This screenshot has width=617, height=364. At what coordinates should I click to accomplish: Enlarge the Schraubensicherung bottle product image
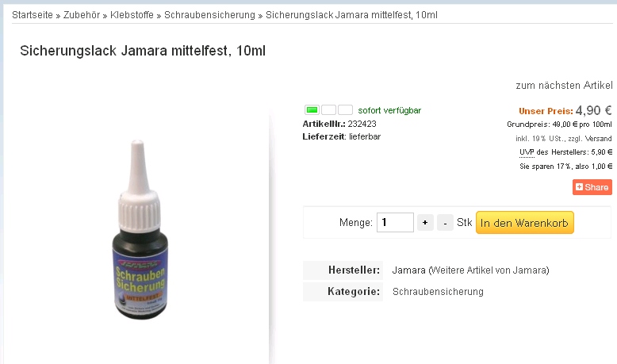point(140,230)
